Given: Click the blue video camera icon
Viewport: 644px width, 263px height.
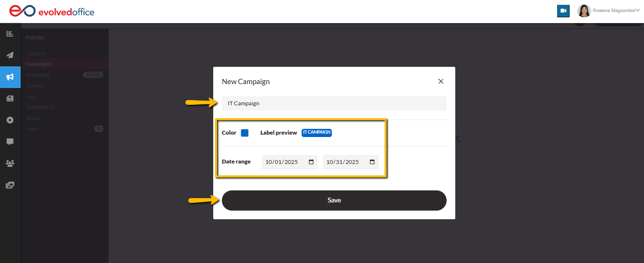Looking at the screenshot, I should (563, 11).
